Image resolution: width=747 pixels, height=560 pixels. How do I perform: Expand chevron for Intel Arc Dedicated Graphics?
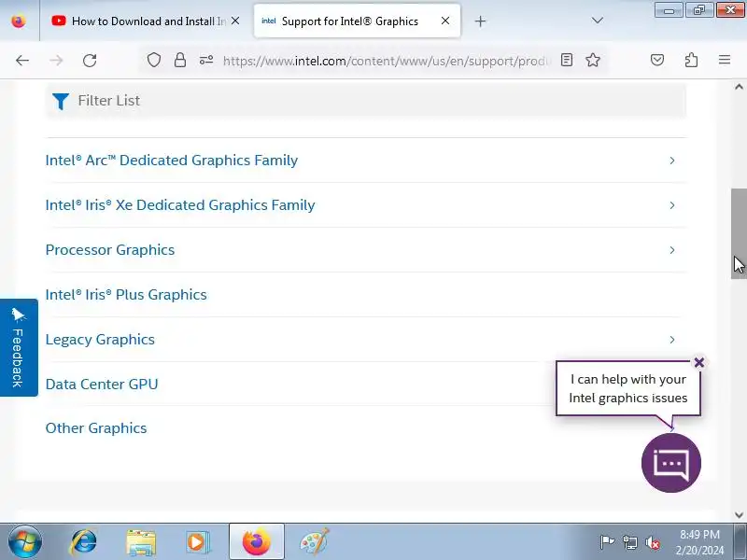[x=672, y=161]
